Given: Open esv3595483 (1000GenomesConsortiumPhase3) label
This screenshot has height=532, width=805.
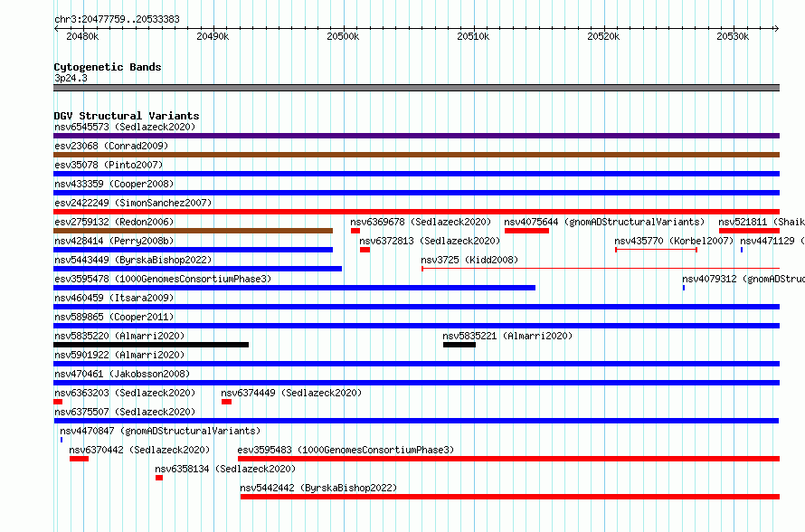Looking at the screenshot, I should click(x=346, y=450).
